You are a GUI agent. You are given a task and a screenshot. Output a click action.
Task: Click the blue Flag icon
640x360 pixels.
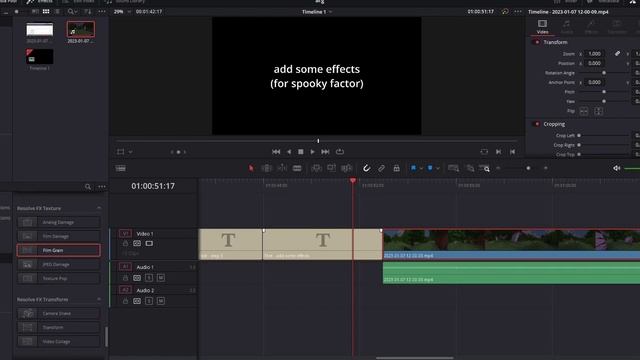pyautogui.click(x=413, y=168)
